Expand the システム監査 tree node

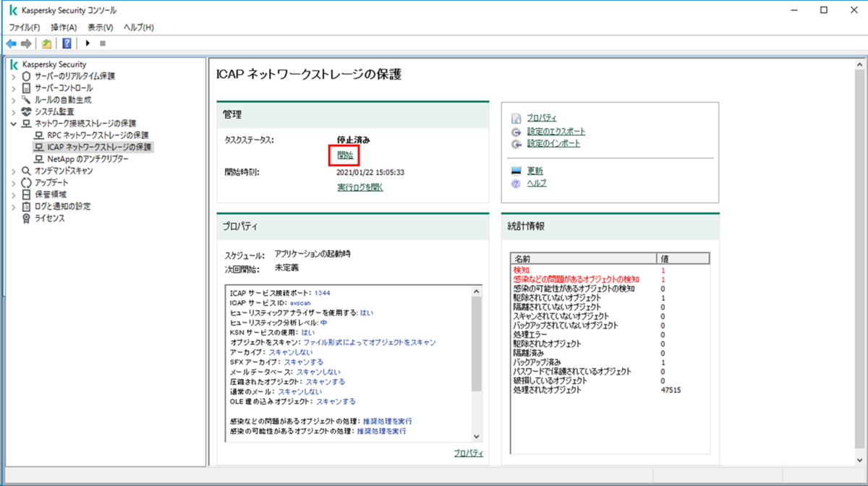click(x=14, y=111)
